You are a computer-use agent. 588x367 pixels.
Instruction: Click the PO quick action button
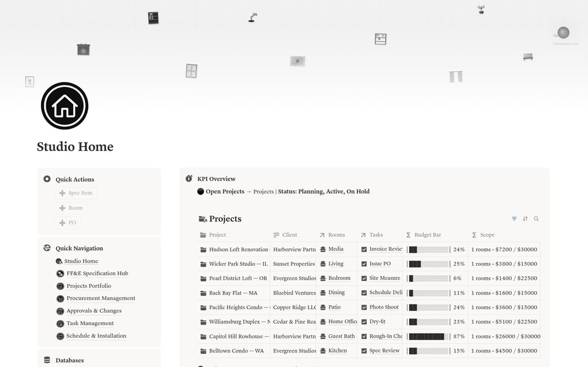[x=68, y=223]
